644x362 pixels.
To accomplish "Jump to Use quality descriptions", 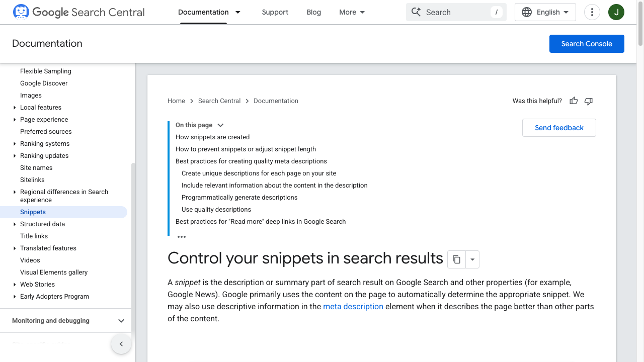I will point(216,210).
